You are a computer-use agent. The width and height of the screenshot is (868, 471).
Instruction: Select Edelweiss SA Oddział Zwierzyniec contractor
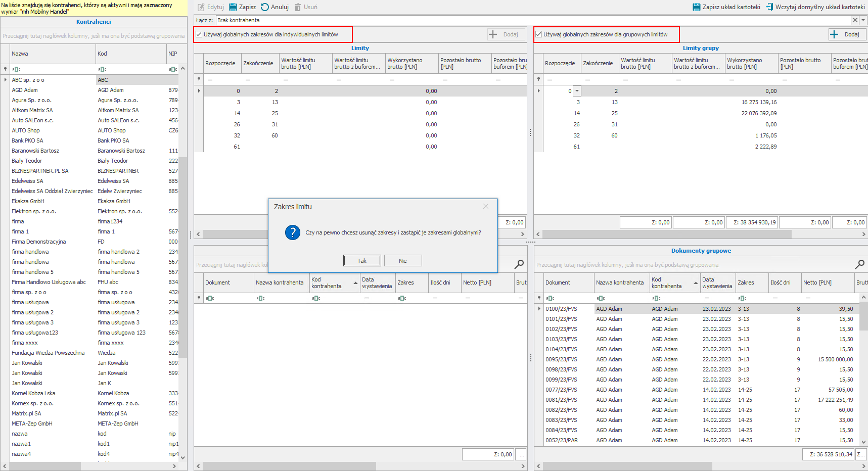tap(94, 191)
